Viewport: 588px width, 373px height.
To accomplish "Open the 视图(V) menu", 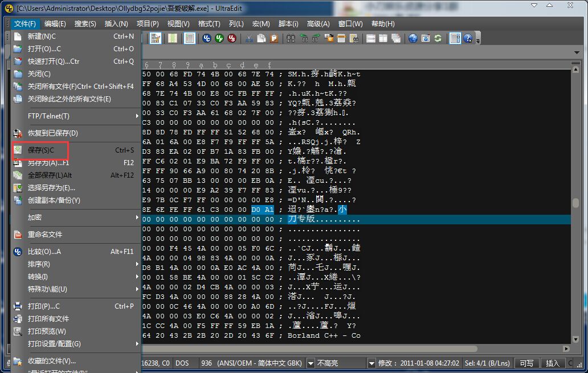I will pos(178,23).
